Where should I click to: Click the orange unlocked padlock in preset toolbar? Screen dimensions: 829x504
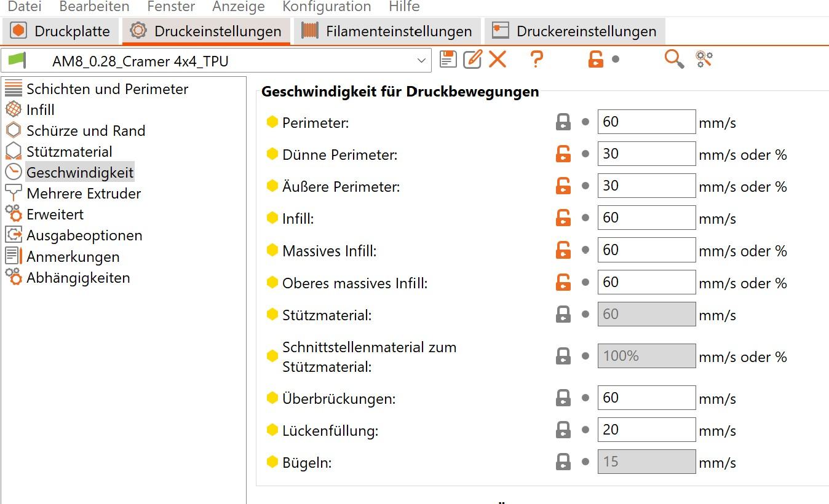[x=595, y=60]
